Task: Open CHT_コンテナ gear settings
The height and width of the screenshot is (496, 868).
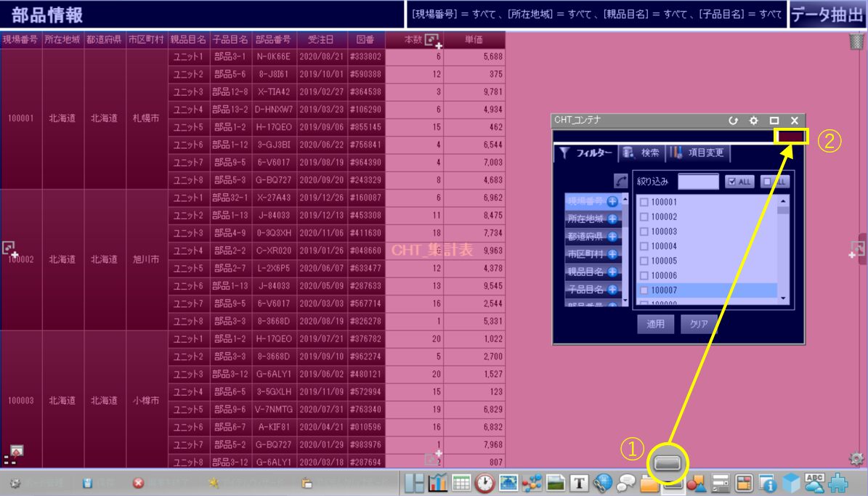Action: [x=754, y=121]
